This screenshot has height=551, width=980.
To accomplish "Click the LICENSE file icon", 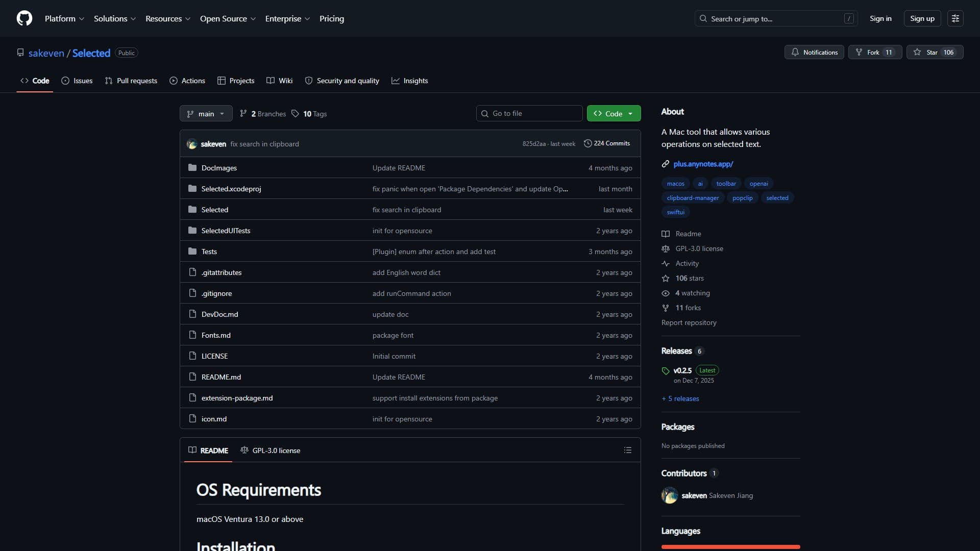I will (192, 356).
